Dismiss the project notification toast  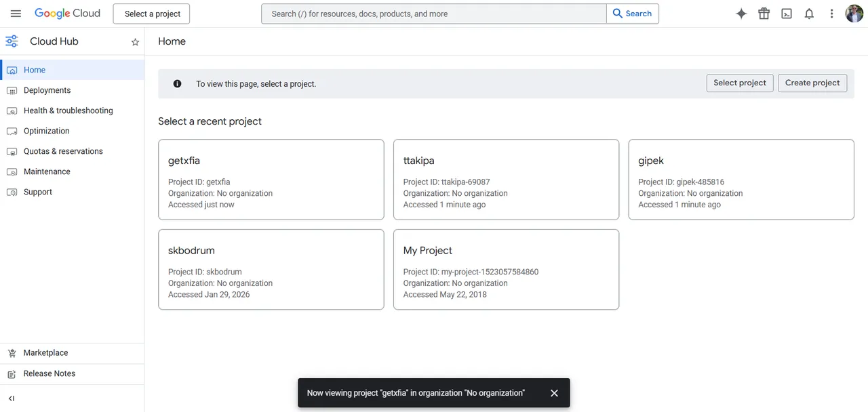coord(554,393)
